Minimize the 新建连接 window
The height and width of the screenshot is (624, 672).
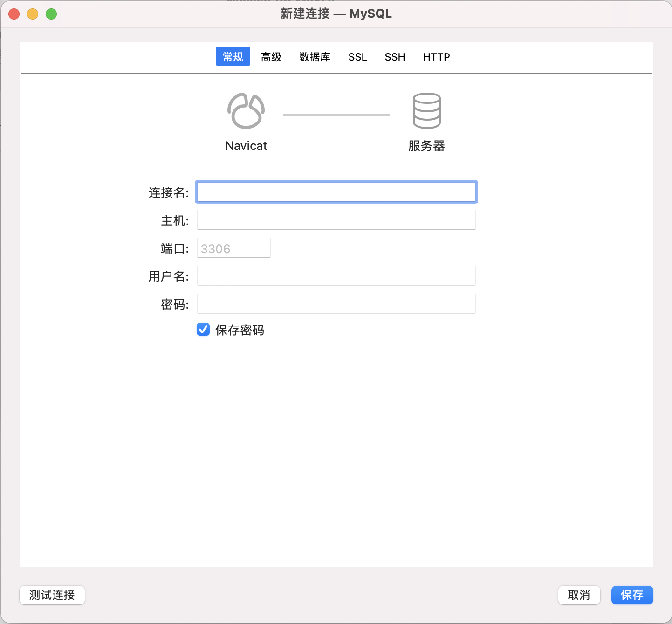pos(33,14)
